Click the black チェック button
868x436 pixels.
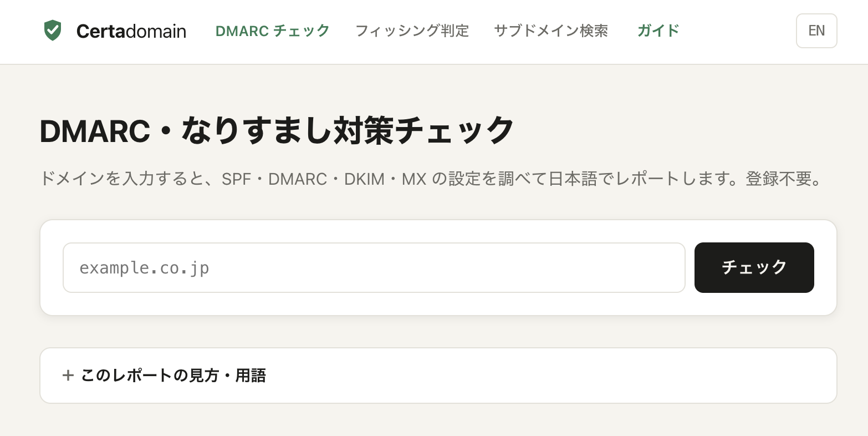(754, 267)
